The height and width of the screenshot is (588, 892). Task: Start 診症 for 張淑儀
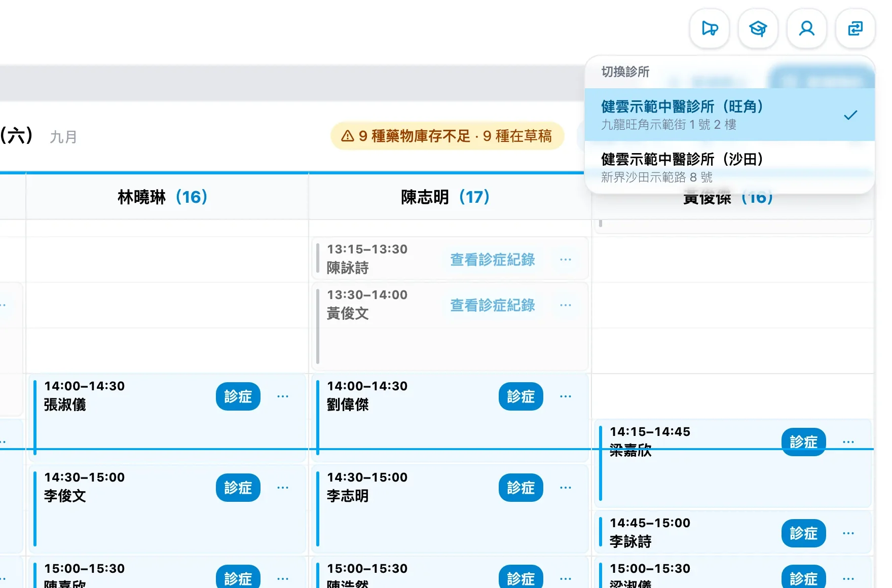[238, 396]
